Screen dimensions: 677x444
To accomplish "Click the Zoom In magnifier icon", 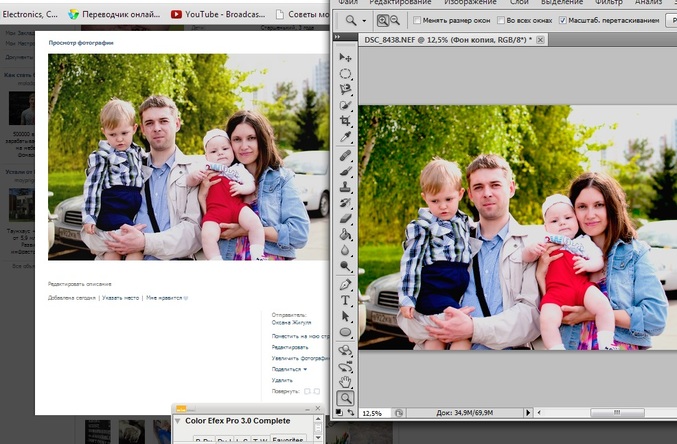I will click(x=382, y=20).
